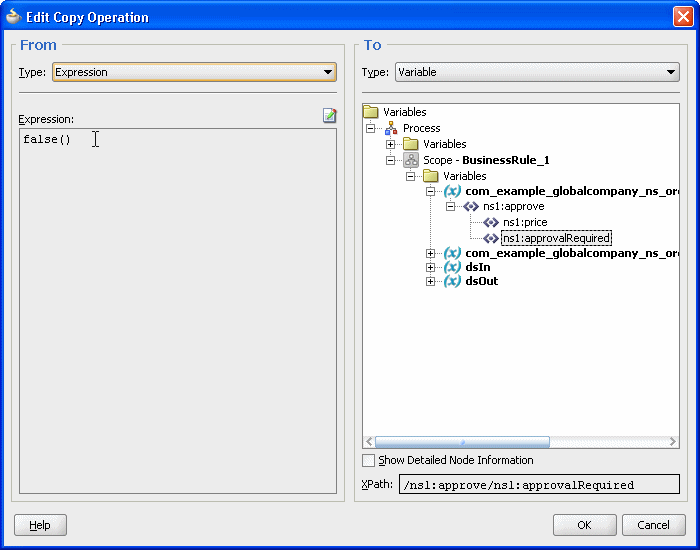The height and width of the screenshot is (550, 700).
Task: Select the dsOut variable icon
Action: click(x=452, y=281)
